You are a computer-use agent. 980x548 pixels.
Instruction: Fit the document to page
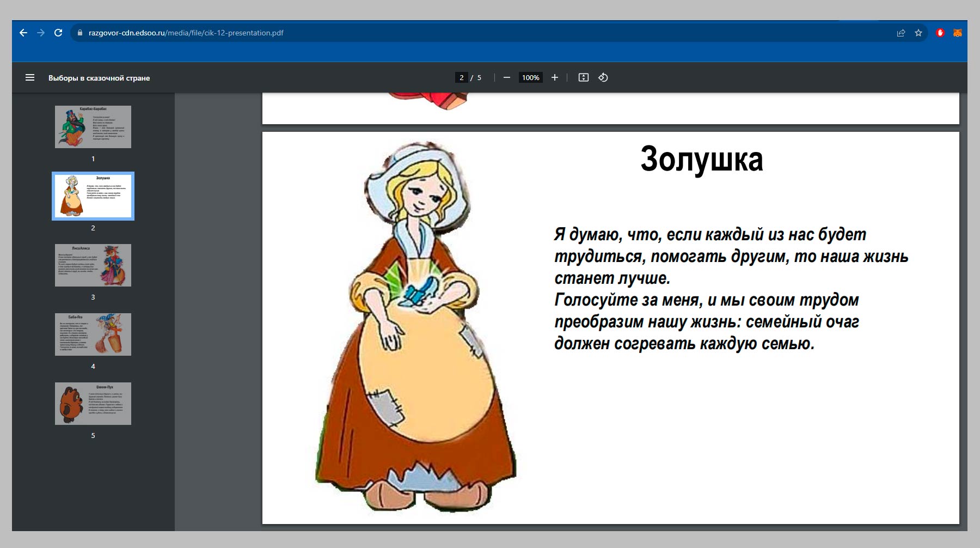pyautogui.click(x=584, y=77)
